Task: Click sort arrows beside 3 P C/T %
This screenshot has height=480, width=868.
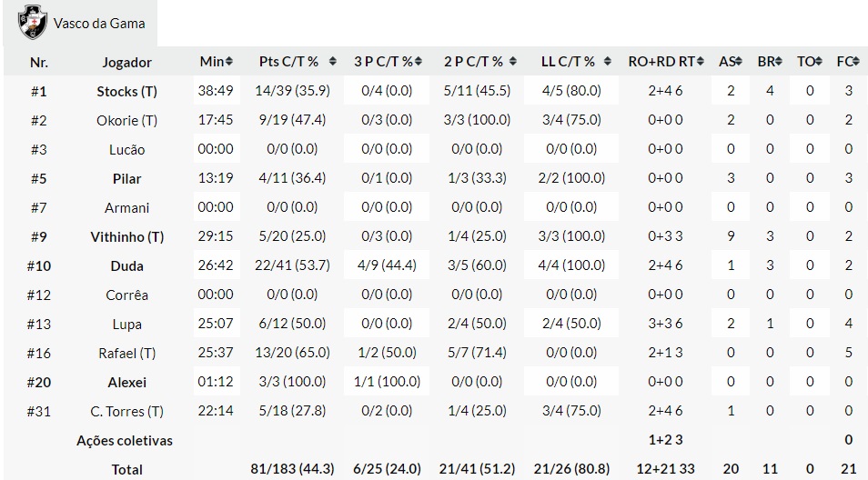Action: coord(419,62)
